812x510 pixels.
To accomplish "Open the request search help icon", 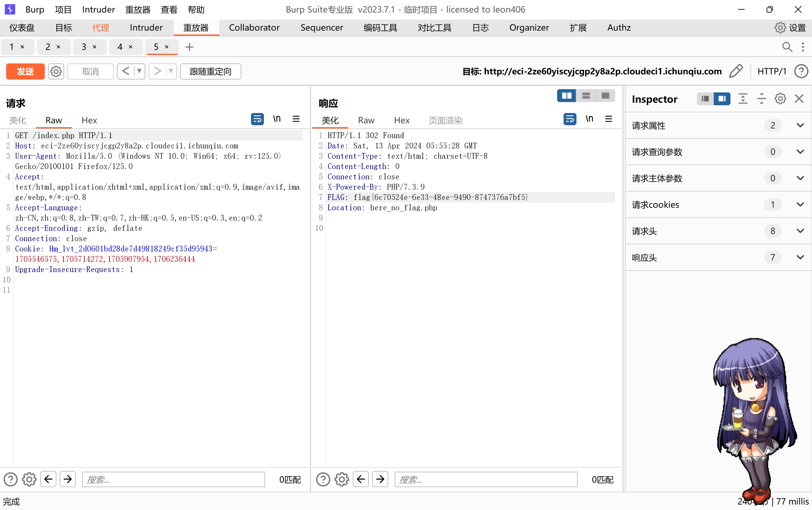I will [x=10, y=479].
